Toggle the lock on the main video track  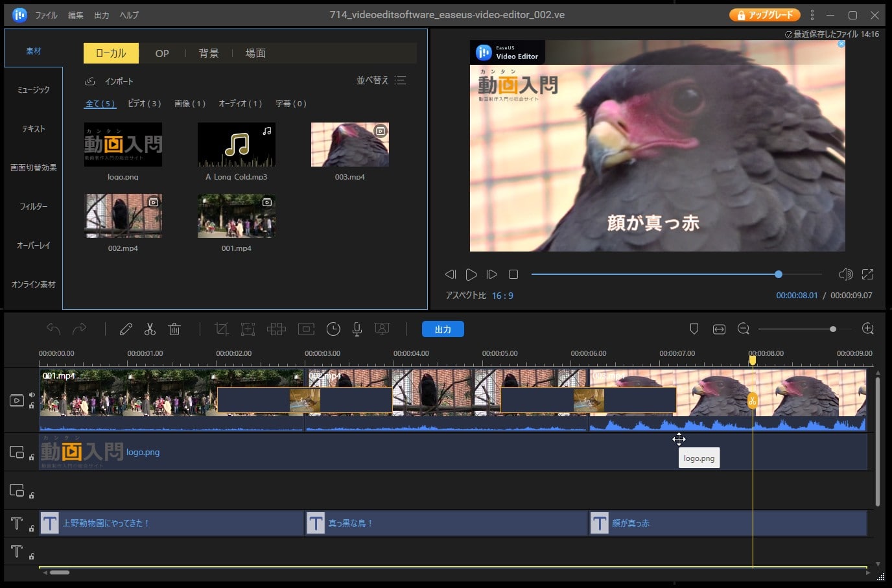click(x=31, y=406)
